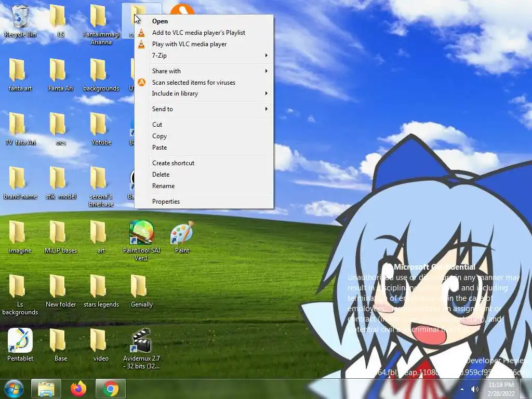The image size is (532, 399).
Task: Choose Properties in context menu
Action: point(204,202)
